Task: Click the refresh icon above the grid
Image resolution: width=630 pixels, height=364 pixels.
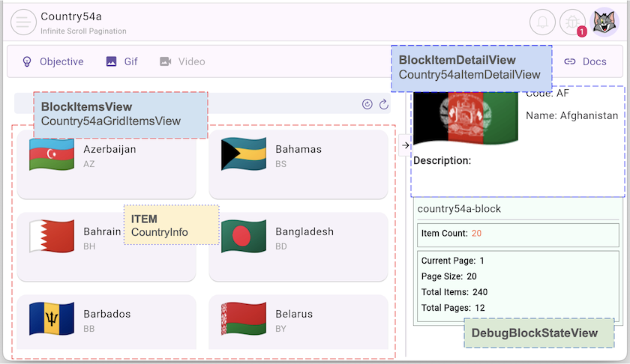Action: click(383, 104)
